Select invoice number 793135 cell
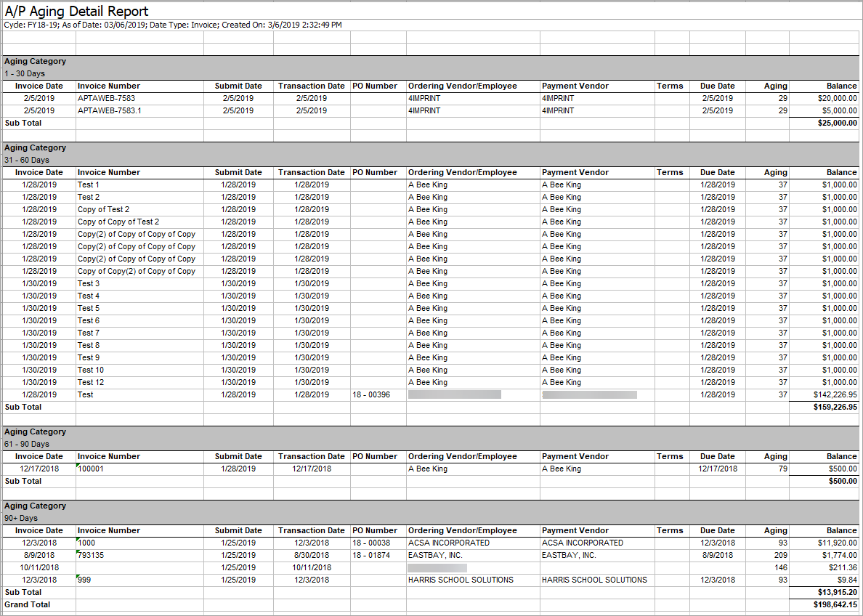This screenshot has height=616, width=863. point(91,555)
